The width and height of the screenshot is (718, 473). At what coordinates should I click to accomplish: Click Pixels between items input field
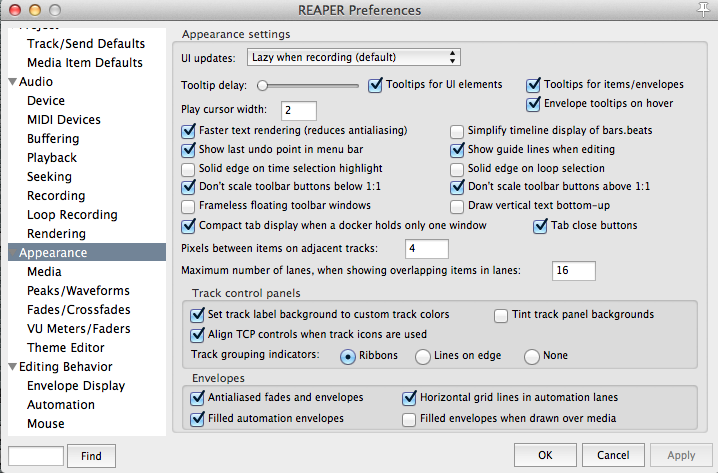point(427,249)
